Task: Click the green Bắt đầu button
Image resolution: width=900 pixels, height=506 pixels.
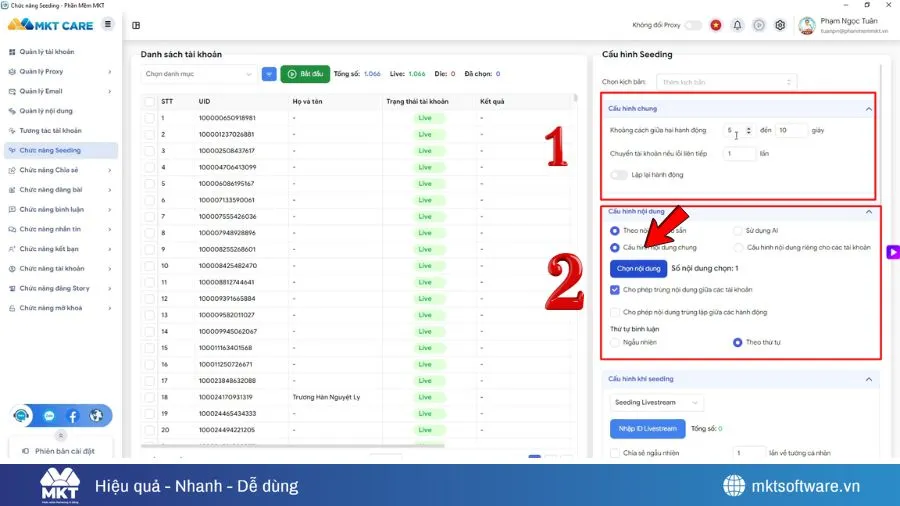Action: click(305, 74)
